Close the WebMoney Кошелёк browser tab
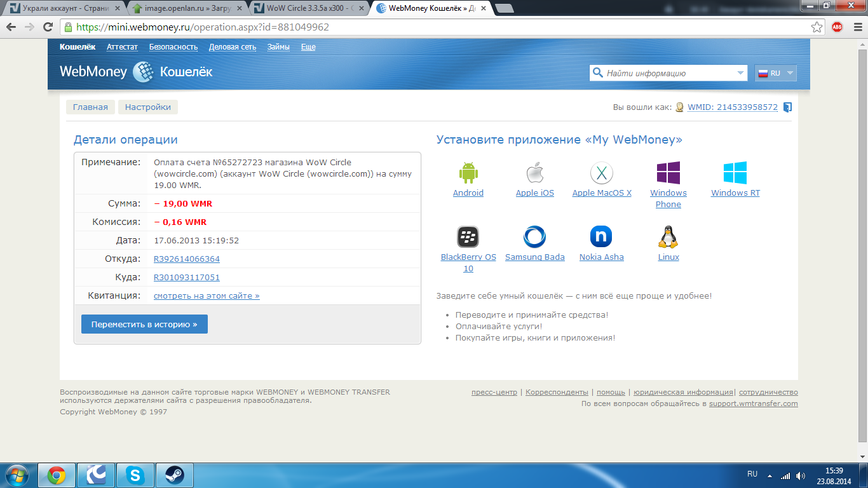The height and width of the screenshot is (488, 868). coord(484,9)
